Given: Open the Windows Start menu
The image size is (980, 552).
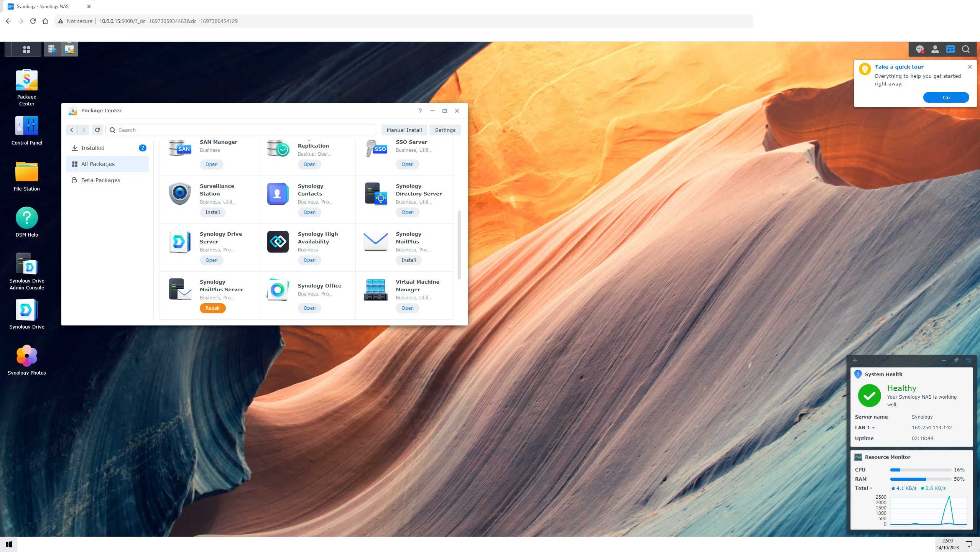Looking at the screenshot, I should (9, 544).
